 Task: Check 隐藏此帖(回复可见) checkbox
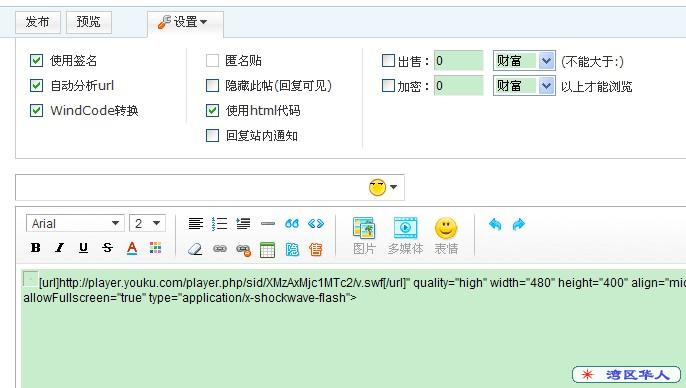click(x=212, y=85)
